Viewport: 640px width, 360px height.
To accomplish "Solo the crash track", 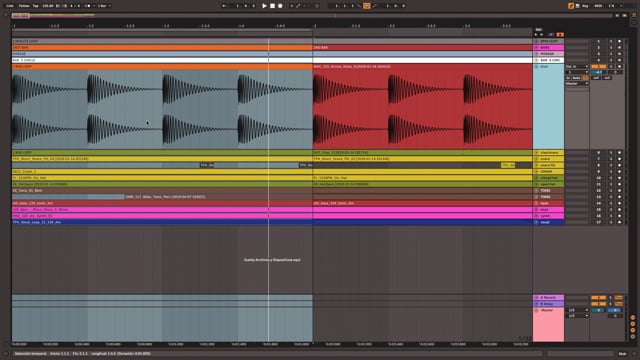I will pos(611,171).
